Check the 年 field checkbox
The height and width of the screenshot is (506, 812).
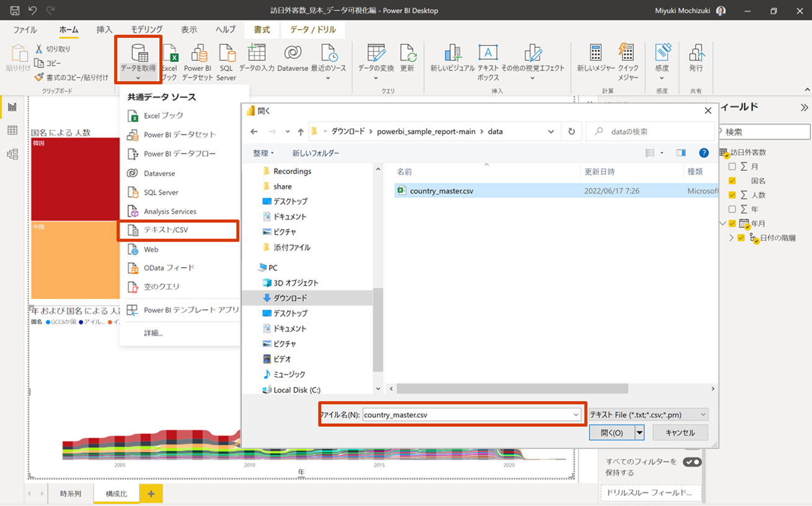pyautogui.click(x=732, y=209)
